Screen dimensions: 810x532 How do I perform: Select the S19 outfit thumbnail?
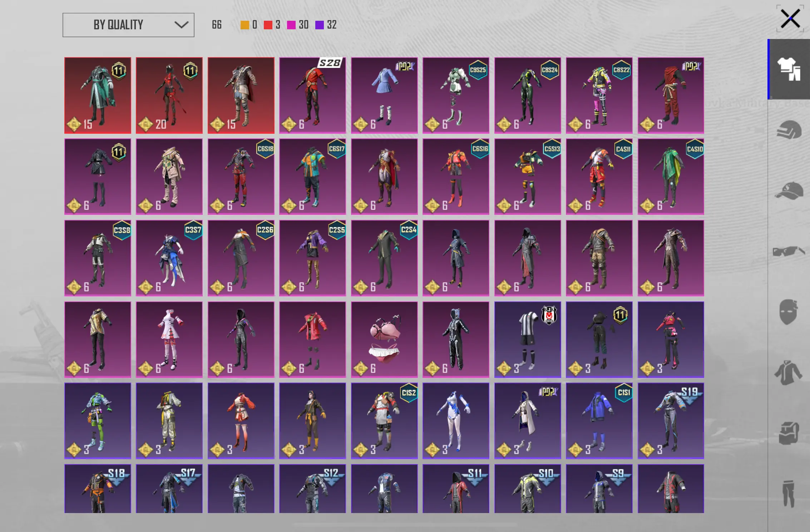671,421
